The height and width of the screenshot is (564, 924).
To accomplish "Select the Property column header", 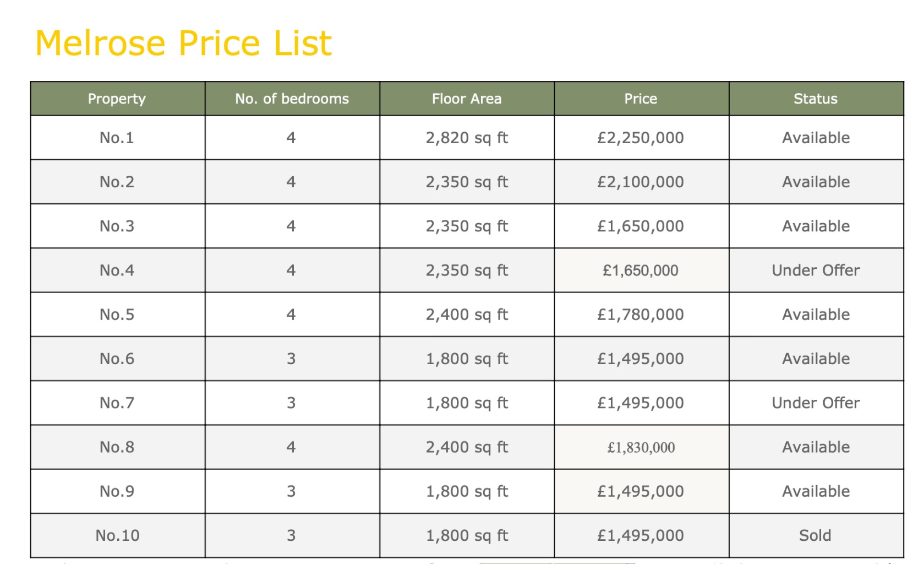I will 118,99.
